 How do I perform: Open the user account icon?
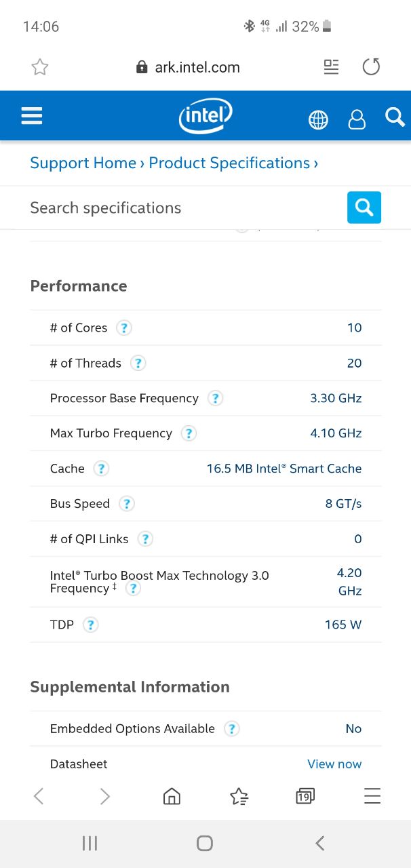(x=357, y=119)
